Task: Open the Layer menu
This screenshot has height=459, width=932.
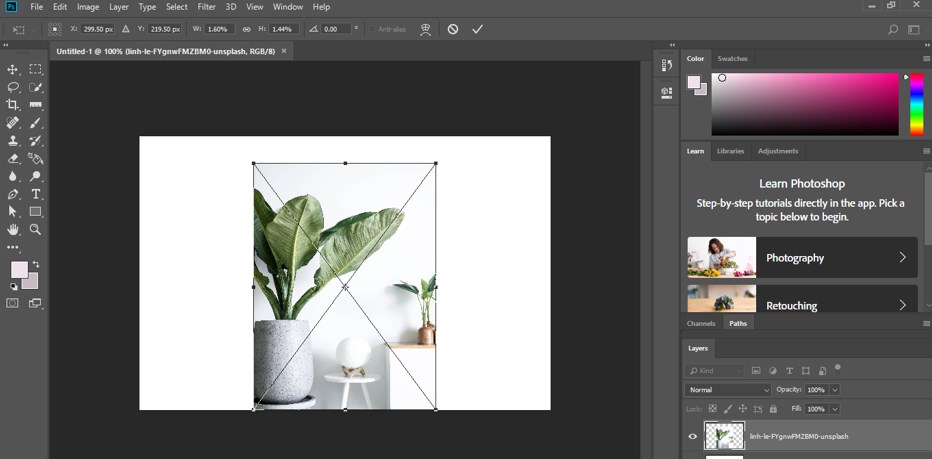Action: pos(119,7)
